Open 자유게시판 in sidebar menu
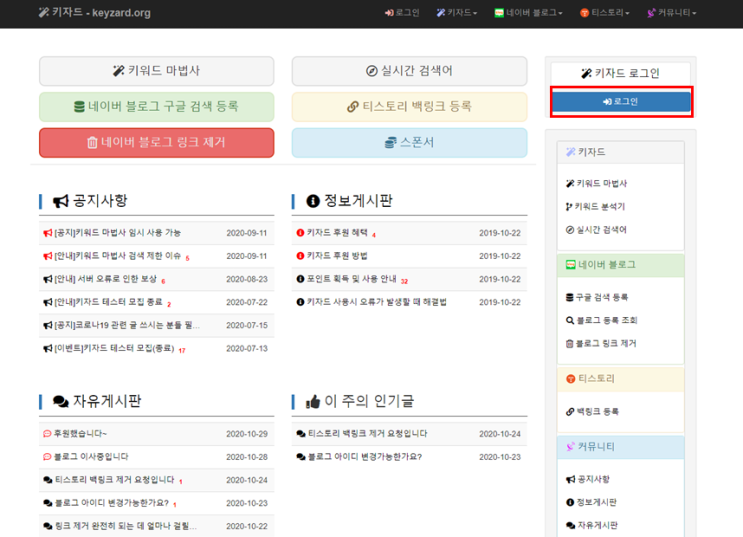743x537 pixels. (592, 525)
